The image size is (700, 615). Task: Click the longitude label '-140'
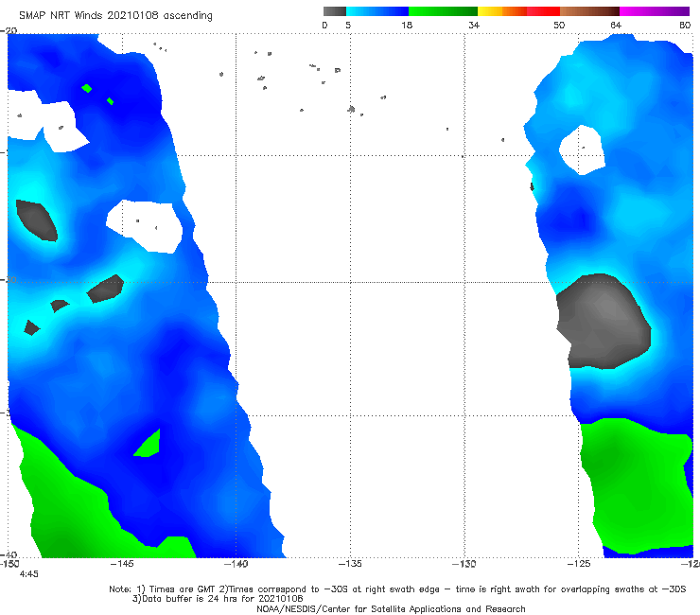[x=236, y=564]
